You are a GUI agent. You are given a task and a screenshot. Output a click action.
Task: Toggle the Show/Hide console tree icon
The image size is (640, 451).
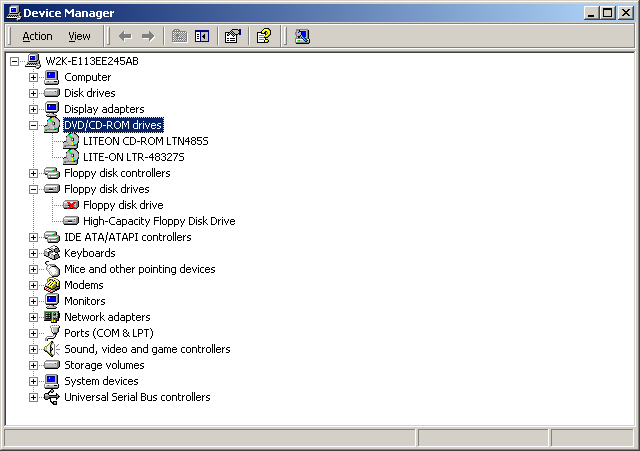[202, 36]
